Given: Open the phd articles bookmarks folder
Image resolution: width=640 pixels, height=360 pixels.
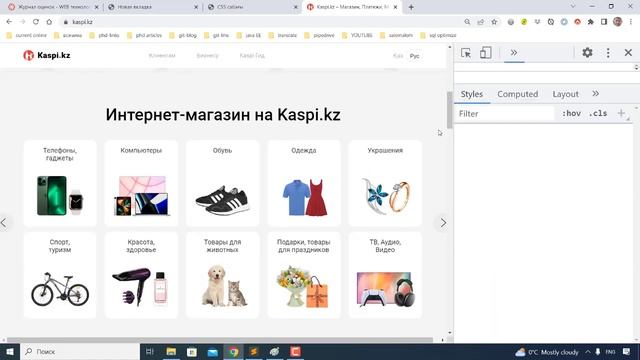Looking at the screenshot, I should point(144,36).
